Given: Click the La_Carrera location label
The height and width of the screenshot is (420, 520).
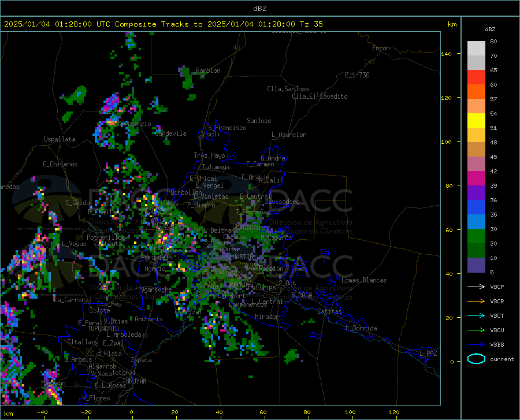Looking at the screenshot, I should [71, 300].
